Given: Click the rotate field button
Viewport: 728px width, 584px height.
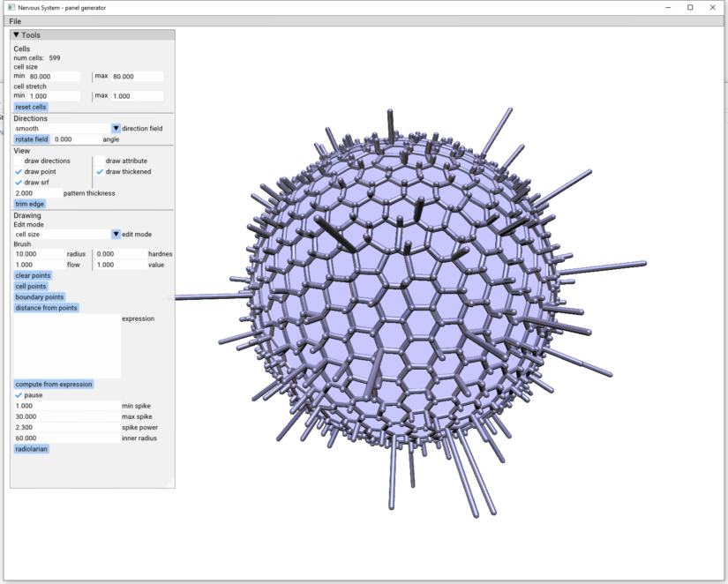Looking at the screenshot, I should click(x=31, y=139).
